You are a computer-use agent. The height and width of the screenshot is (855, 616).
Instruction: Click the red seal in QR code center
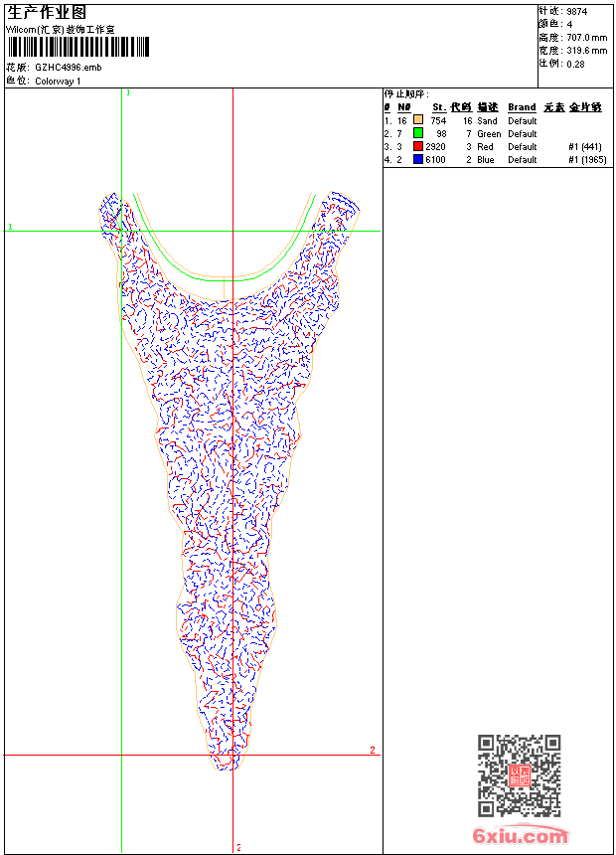519,775
